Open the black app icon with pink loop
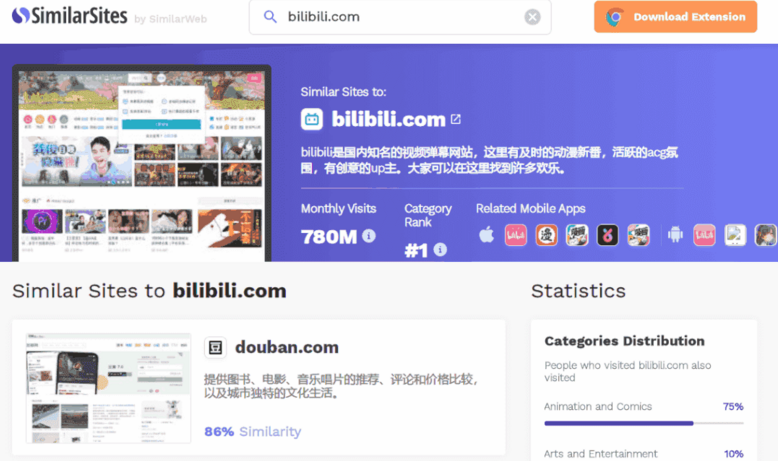 [607, 235]
